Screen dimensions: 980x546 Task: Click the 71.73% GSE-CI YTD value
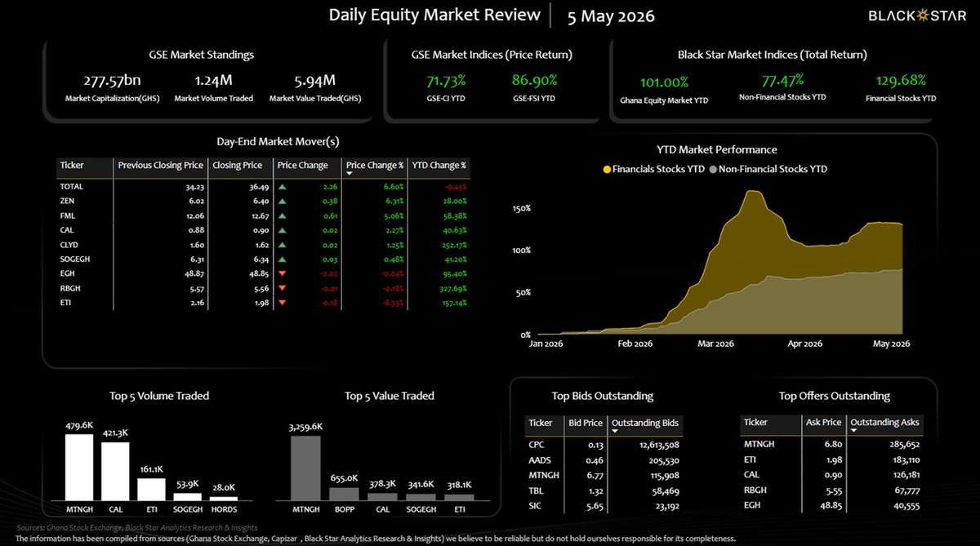[446, 81]
